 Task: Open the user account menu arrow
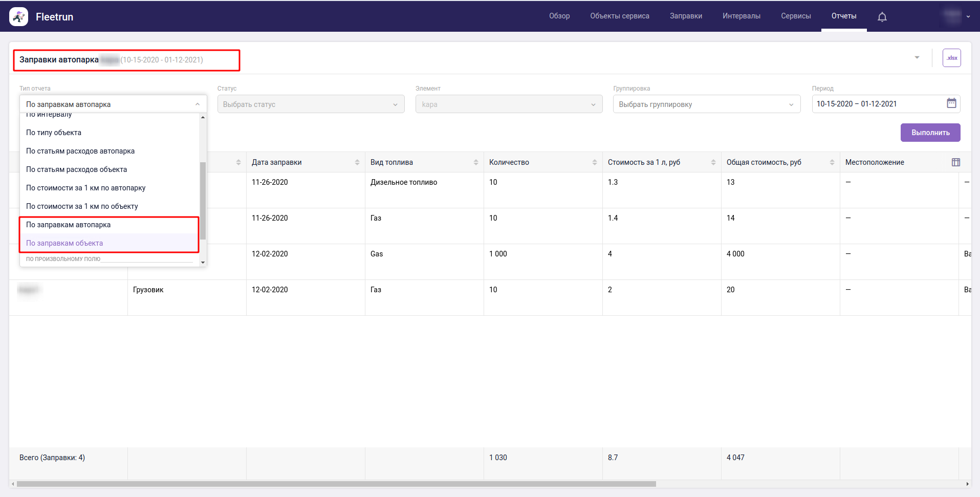pyautogui.click(x=968, y=17)
